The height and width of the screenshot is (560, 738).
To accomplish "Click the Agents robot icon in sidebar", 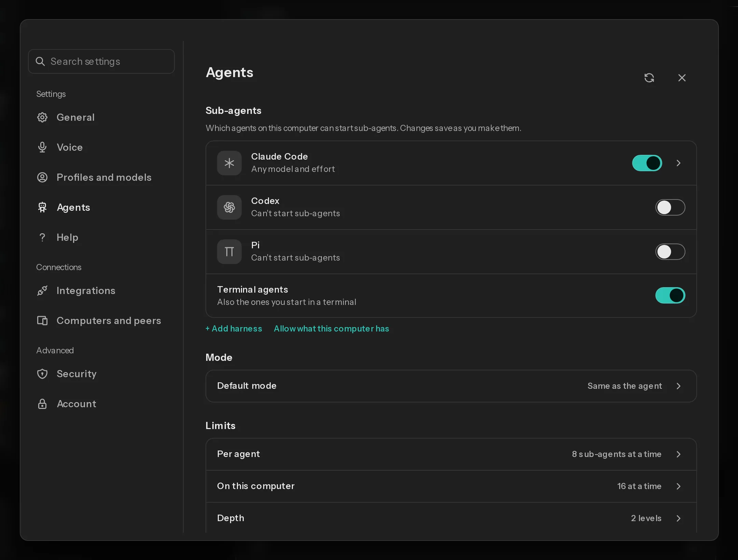I will point(42,207).
